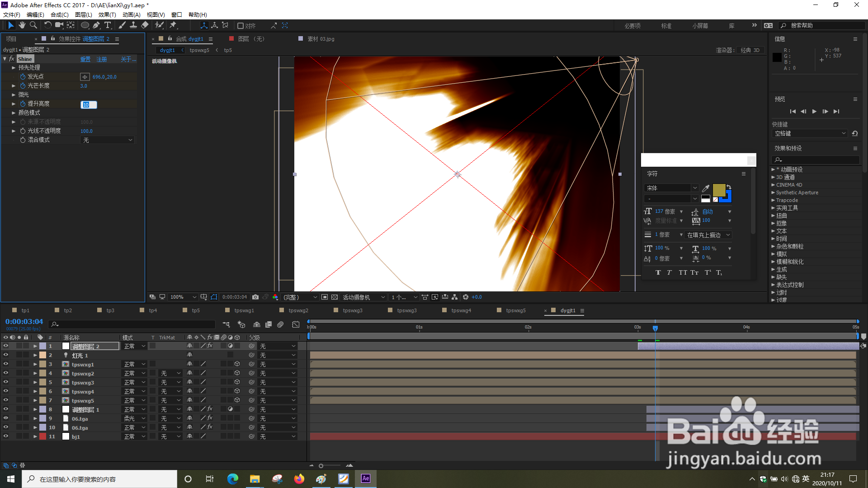
Task: Open the 100% zoom level dropdown
Action: pyautogui.click(x=194, y=297)
